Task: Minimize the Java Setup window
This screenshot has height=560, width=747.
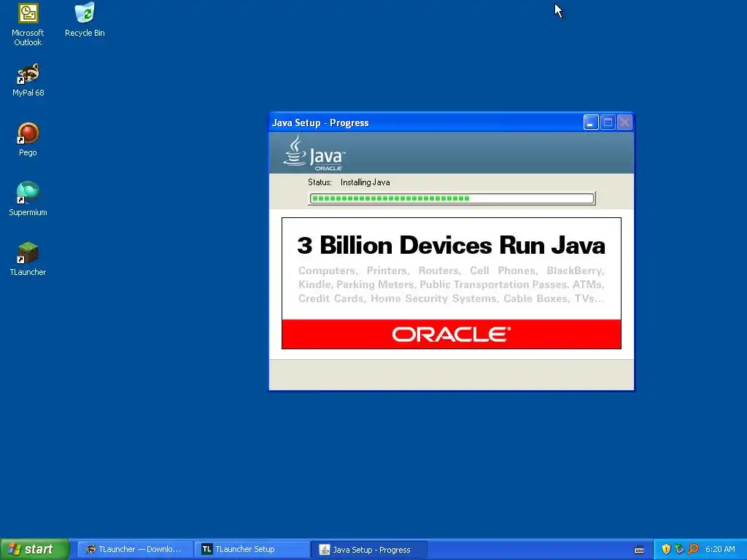Action: pyautogui.click(x=591, y=122)
